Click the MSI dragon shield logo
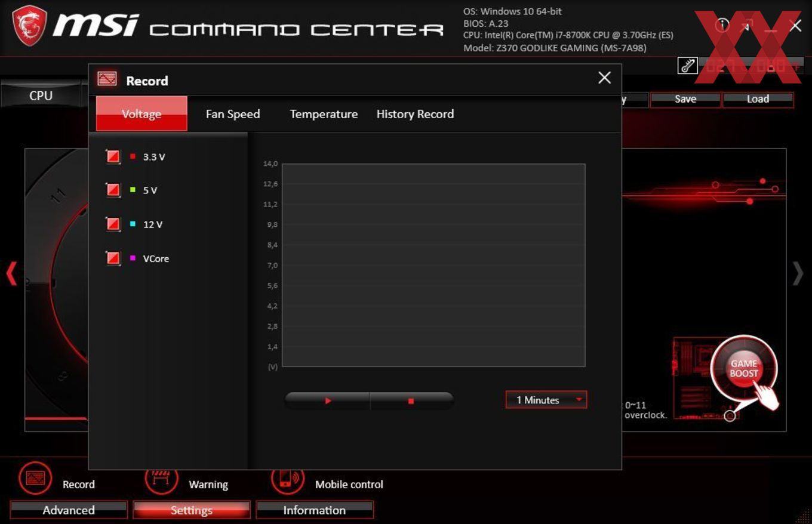This screenshot has height=524, width=812. 30,26
